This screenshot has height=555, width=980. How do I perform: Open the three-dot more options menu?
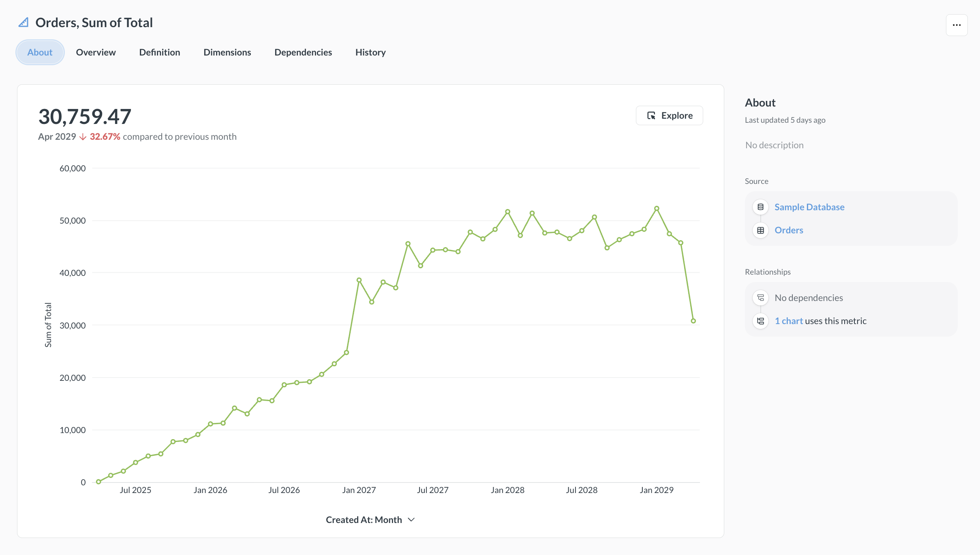956,25
